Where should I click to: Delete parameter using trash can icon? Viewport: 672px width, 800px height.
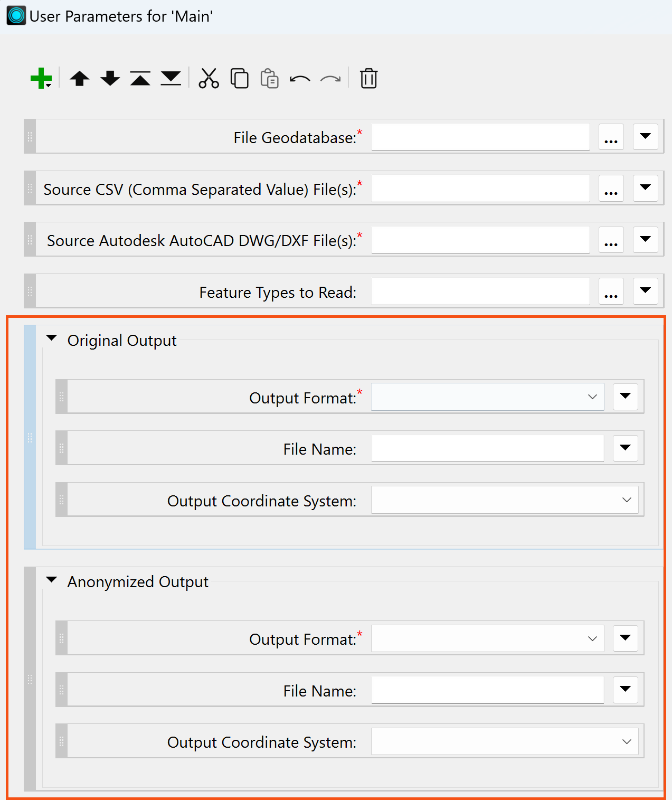[x=368, y=78]
